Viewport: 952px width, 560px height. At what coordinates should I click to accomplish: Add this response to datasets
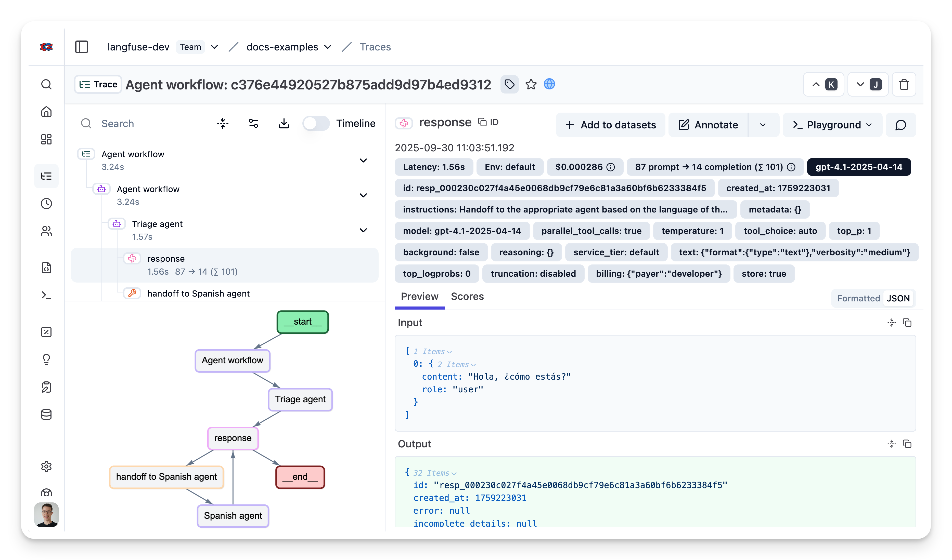point(610,125)
